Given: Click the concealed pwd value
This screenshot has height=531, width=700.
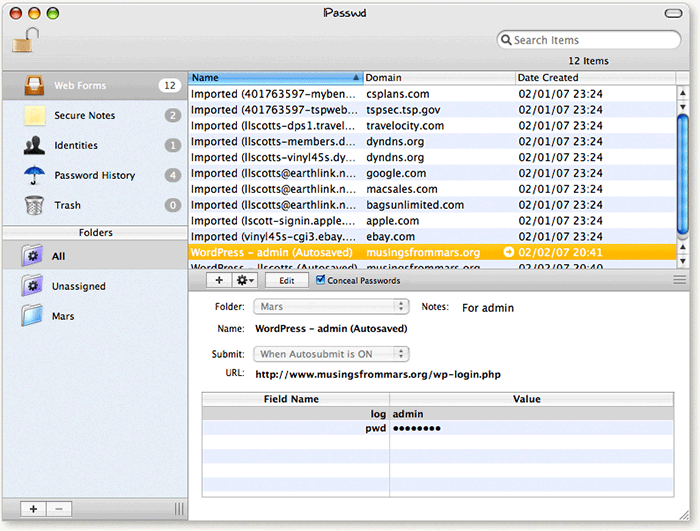Looking at the screenshot, I should click(x=416, y=428).
